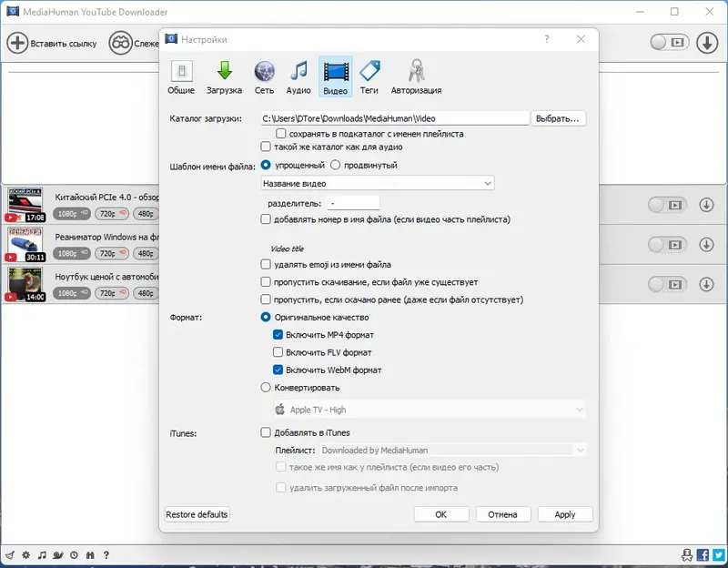
Task: Uncheck 'Включить MP4 формат'
Action: (278, 334)
